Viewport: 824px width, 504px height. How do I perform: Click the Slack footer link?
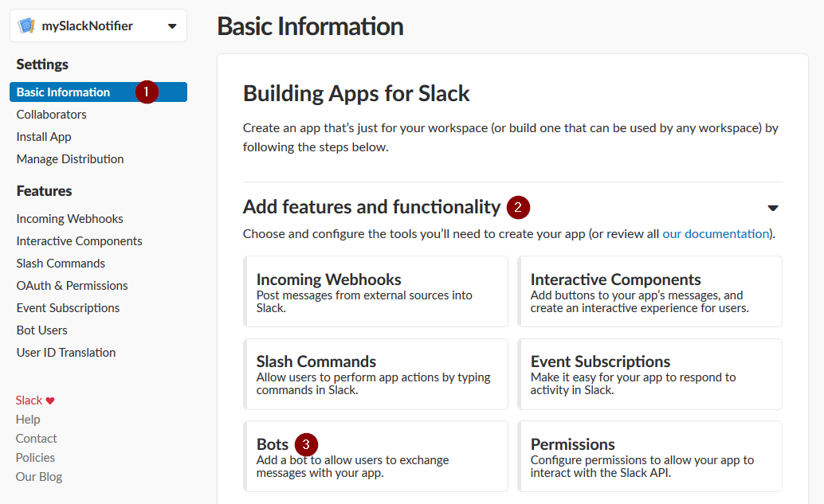[x=29, y=400]
